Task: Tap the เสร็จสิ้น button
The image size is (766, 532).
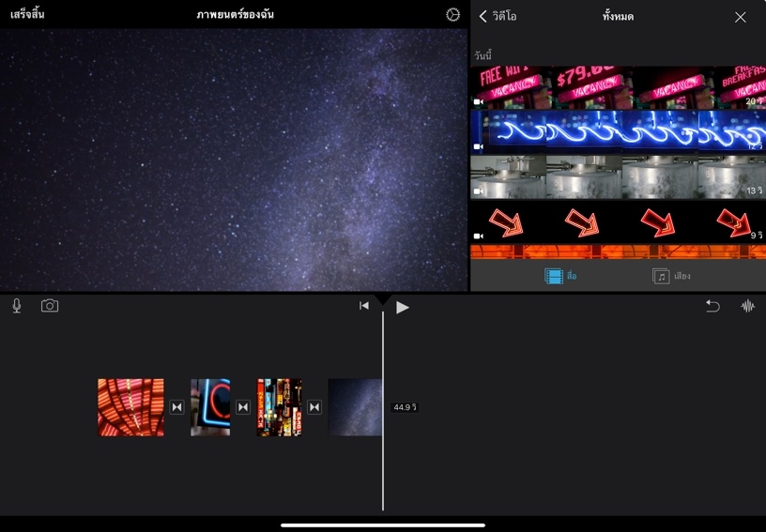Action: click(x=27, y=15)
